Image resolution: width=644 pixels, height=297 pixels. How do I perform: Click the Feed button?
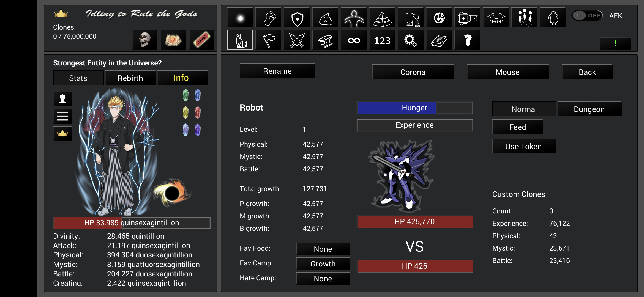pos(518,127)
